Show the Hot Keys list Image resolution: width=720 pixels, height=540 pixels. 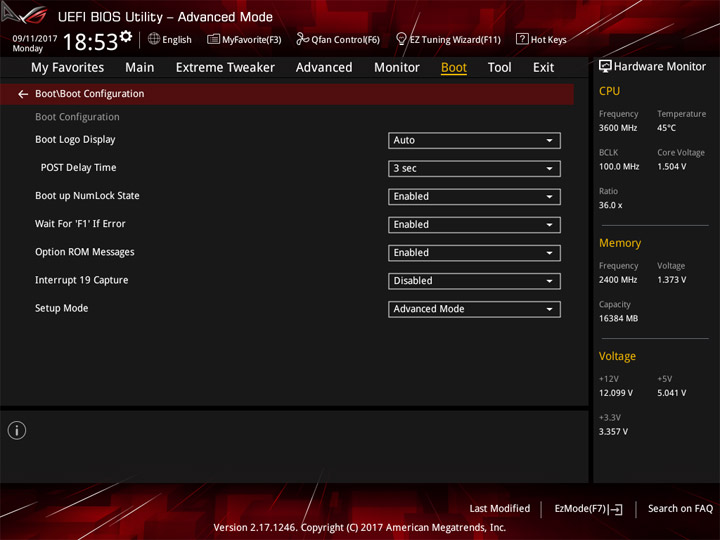(541, 39)
